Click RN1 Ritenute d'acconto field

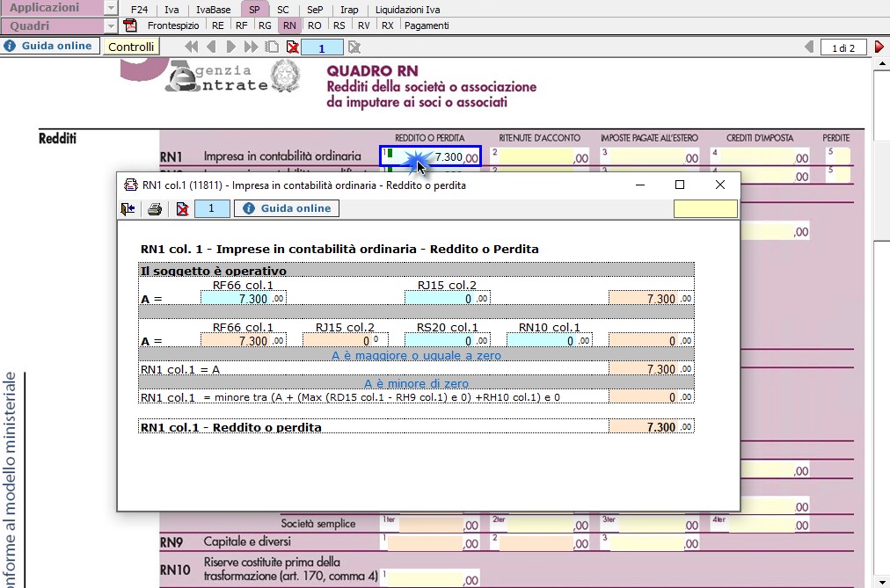pos(539,156)
